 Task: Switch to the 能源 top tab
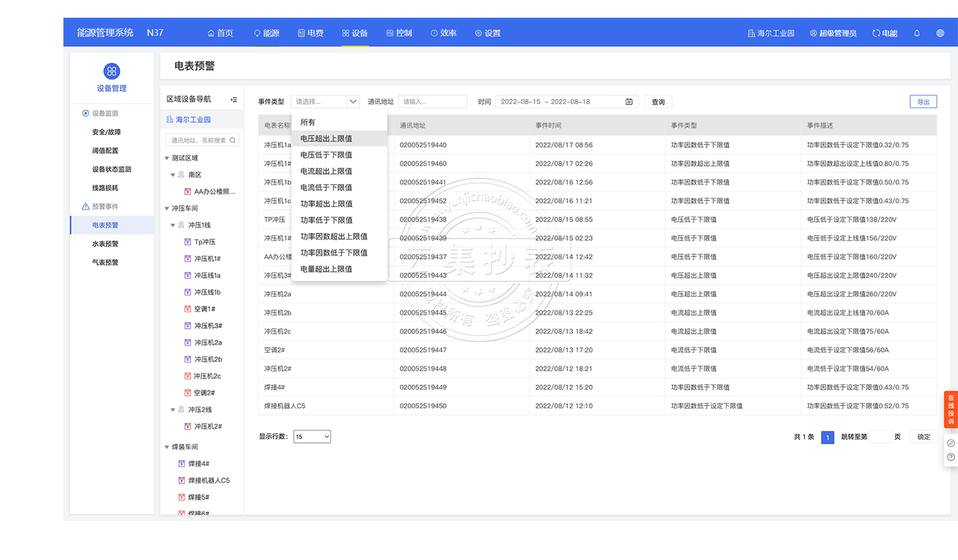(x=267, y=33)
